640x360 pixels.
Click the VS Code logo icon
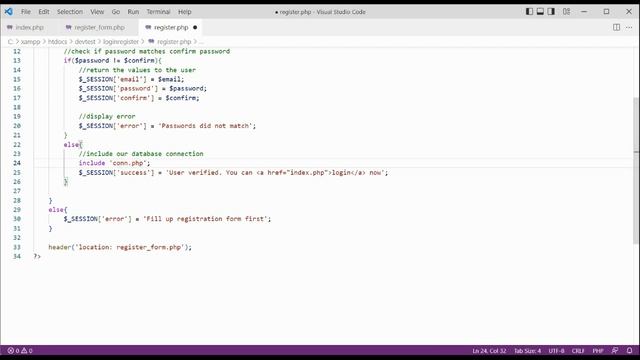pyautogui.click(x=9, y=11)
